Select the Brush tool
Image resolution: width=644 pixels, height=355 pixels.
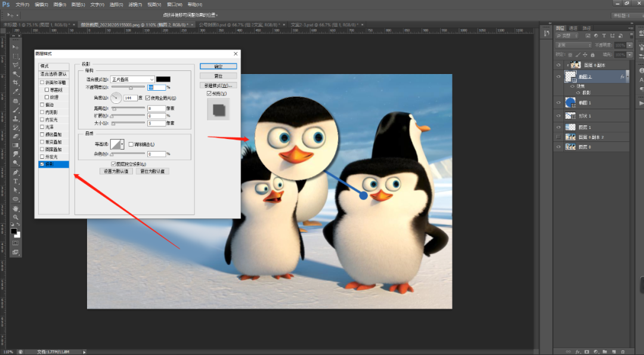(15, 110)
